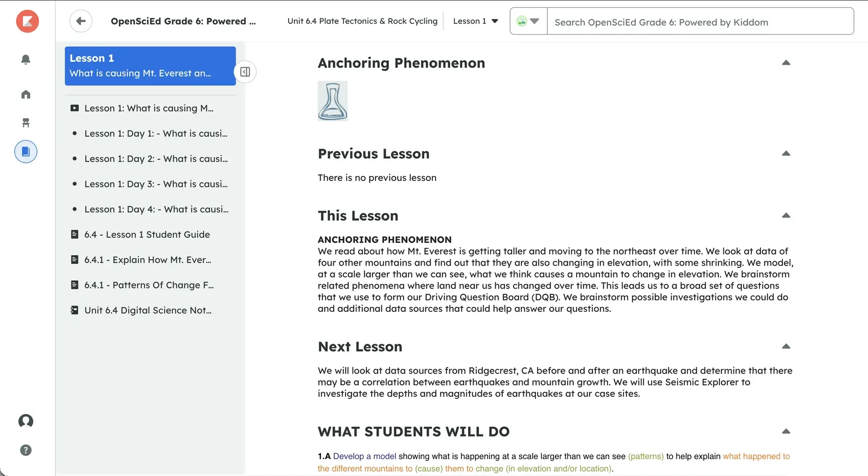Open Lesson 1: What is causing M… video item
Image resolution: width=868 pixels, height=476 pixels.
[150, 108]
